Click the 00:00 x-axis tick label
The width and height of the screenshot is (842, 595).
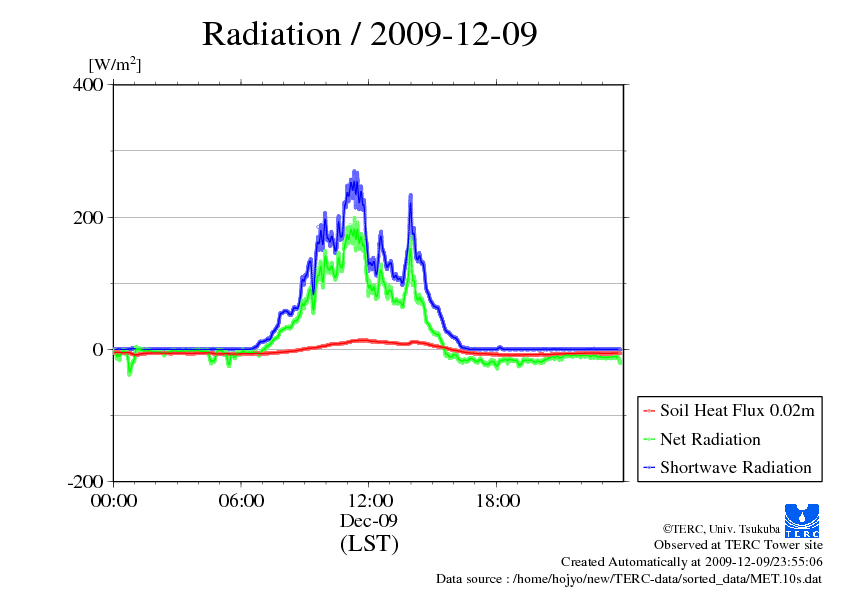[113, 501]
